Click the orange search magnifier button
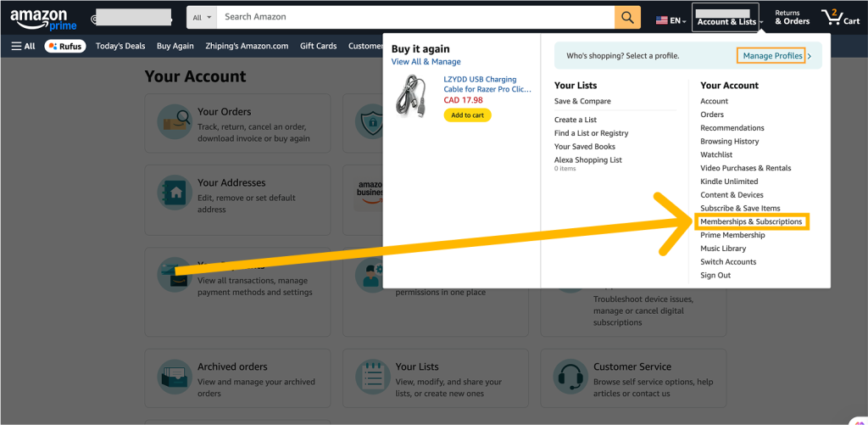868x425 pixels. click(x=627, y=17)
